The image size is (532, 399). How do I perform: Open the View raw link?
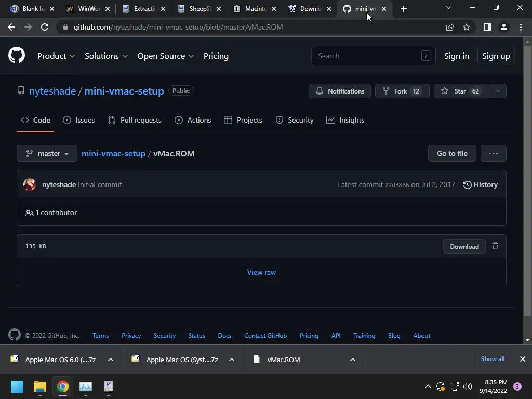261,272
